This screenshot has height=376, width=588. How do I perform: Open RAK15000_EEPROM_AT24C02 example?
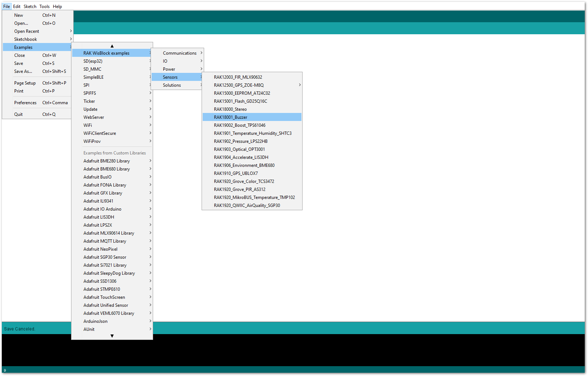tap(252, 93)
